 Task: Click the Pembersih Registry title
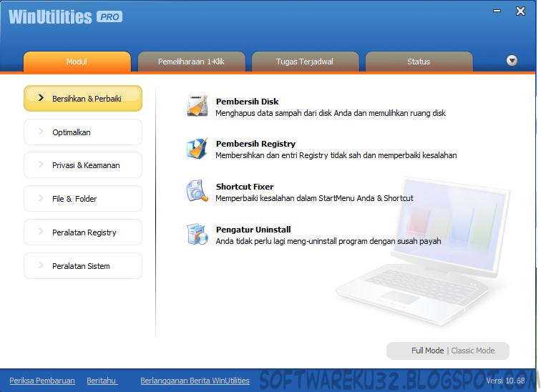pyautogui.click(x=255, y=144)
